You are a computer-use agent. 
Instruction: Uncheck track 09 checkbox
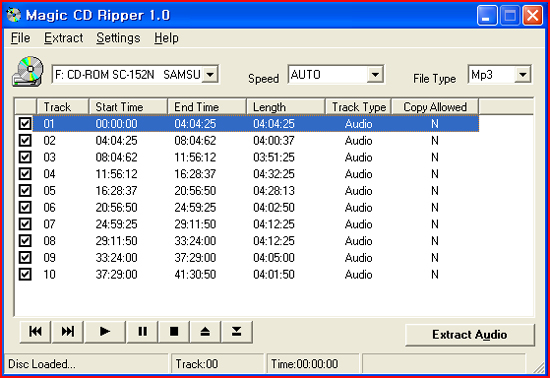[25, 257]
